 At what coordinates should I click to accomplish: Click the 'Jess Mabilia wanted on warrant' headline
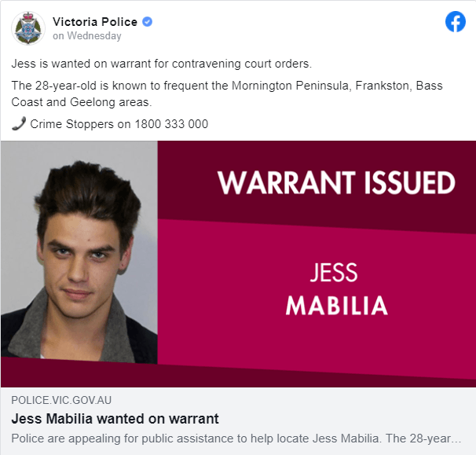(x=115, y=419)
